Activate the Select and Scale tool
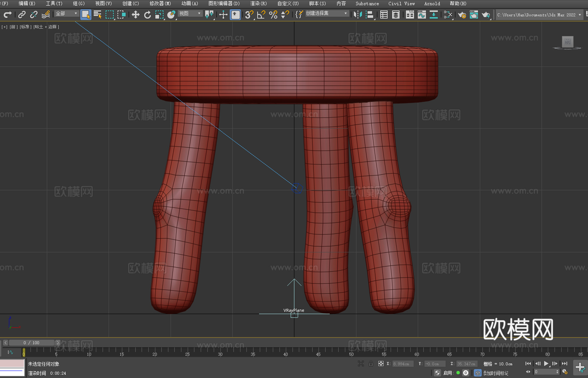The image size is (588, 378). point(159,14)
